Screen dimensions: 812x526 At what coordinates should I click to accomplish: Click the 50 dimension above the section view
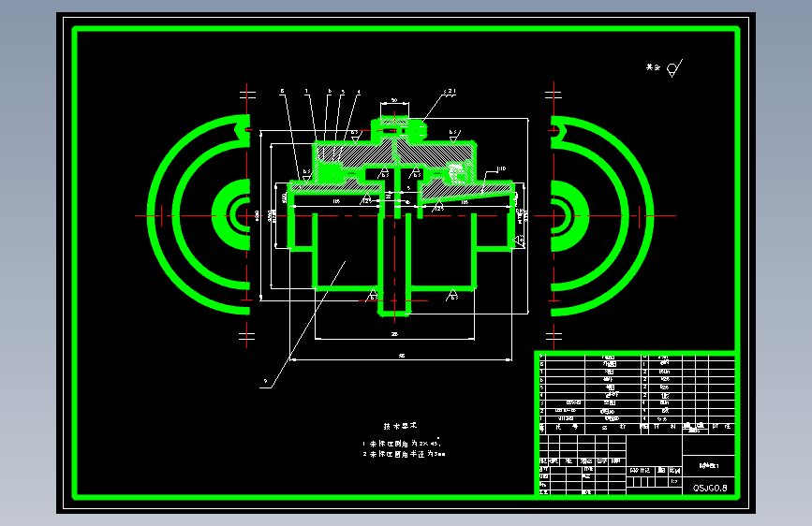394,100
